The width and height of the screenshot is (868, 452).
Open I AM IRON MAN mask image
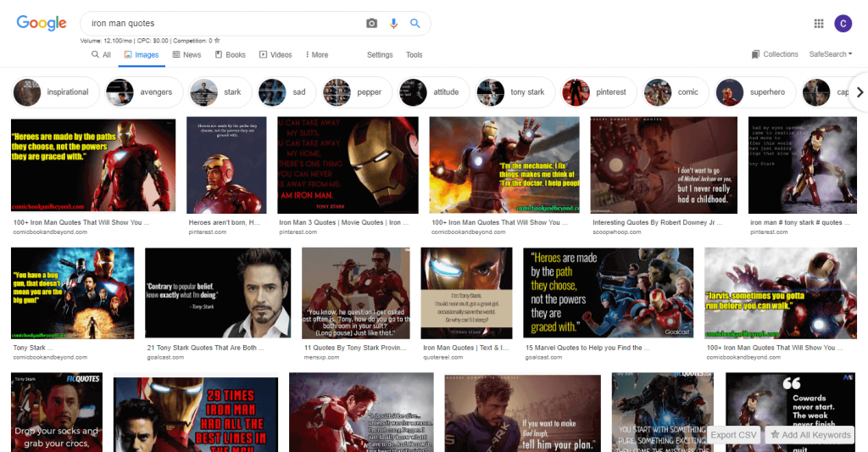coord(348,165)
